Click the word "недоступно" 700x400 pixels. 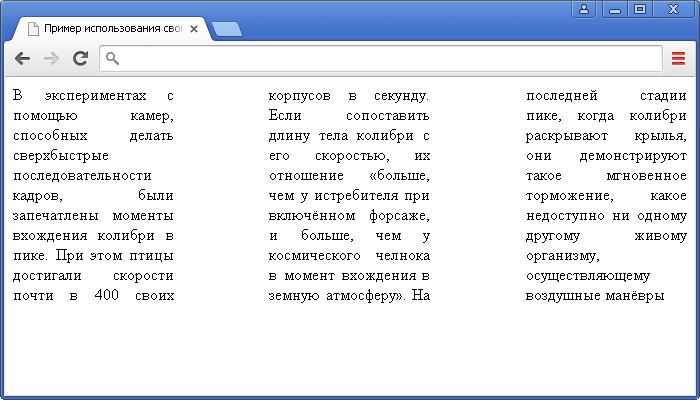pos(565,216)
